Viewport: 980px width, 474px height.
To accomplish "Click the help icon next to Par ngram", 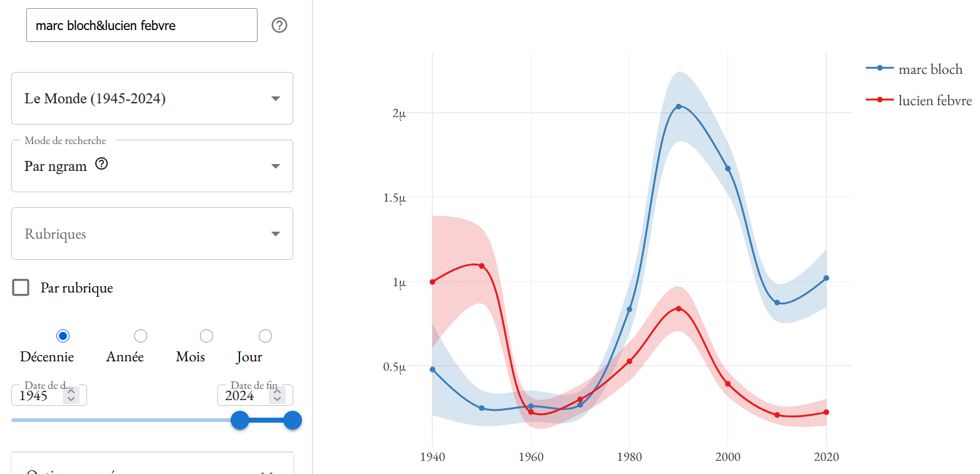I will (102, 164).
